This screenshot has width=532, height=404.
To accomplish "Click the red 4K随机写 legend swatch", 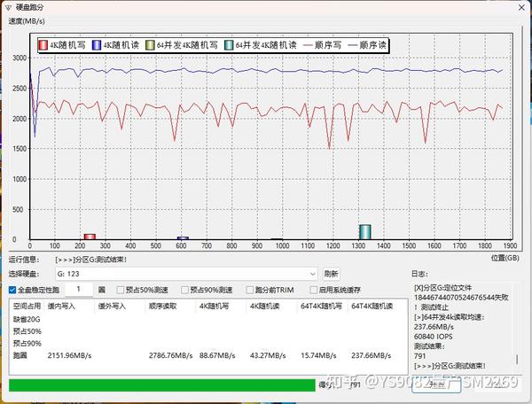I will (x=43, y=45).
